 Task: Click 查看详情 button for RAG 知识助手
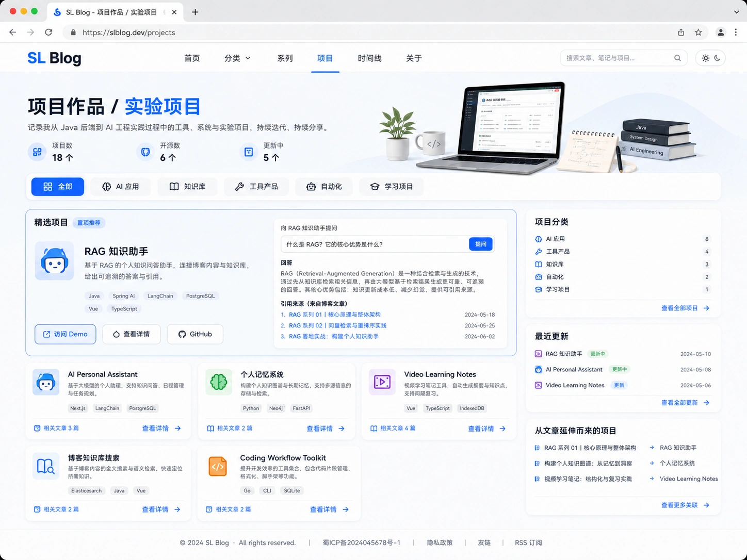click(x=132, y=334)
